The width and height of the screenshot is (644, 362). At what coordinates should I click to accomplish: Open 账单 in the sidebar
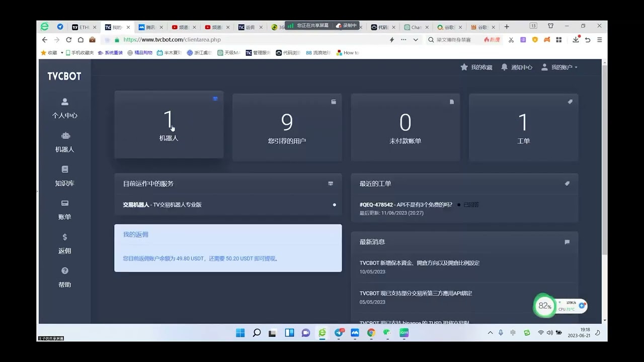click(x=64, y=210)
